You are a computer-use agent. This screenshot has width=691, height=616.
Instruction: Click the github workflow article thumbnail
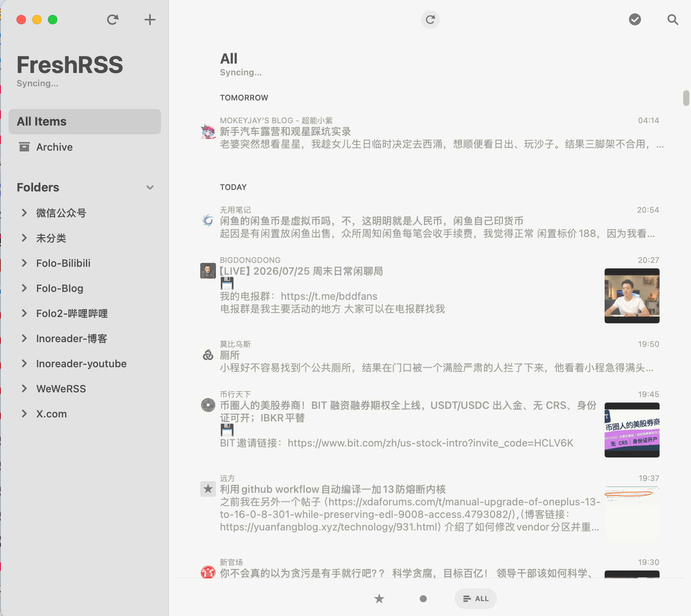tap(632, 514)
